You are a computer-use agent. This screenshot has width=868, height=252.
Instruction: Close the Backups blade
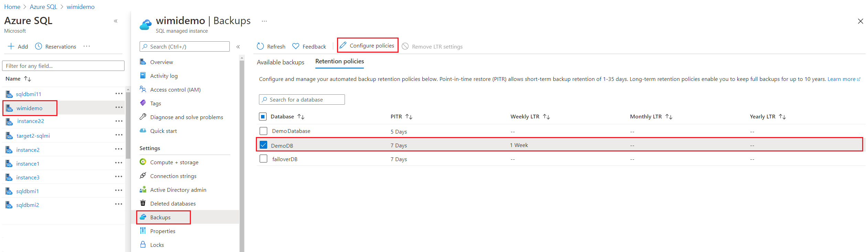[x=860, y=21]
